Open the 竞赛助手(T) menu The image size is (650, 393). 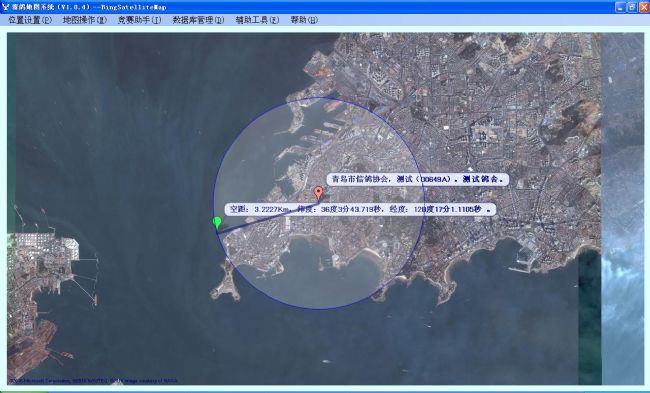[x=139, y=20]
